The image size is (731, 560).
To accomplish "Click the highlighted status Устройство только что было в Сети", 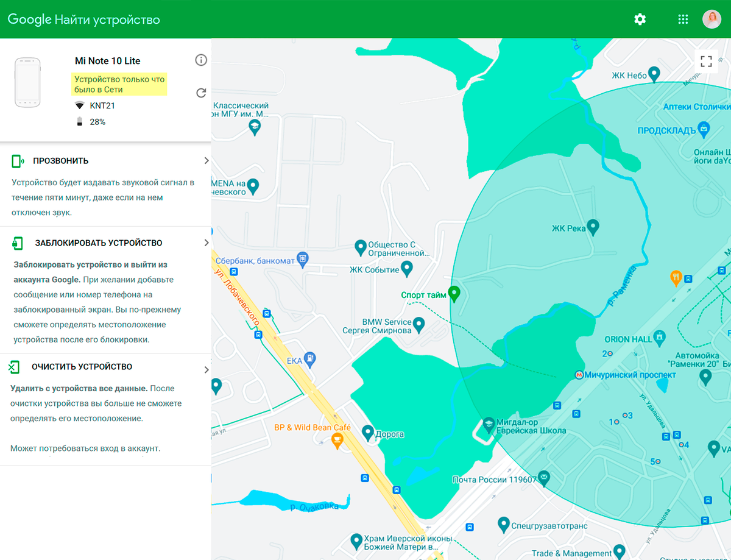I will (x=119, y=85).
